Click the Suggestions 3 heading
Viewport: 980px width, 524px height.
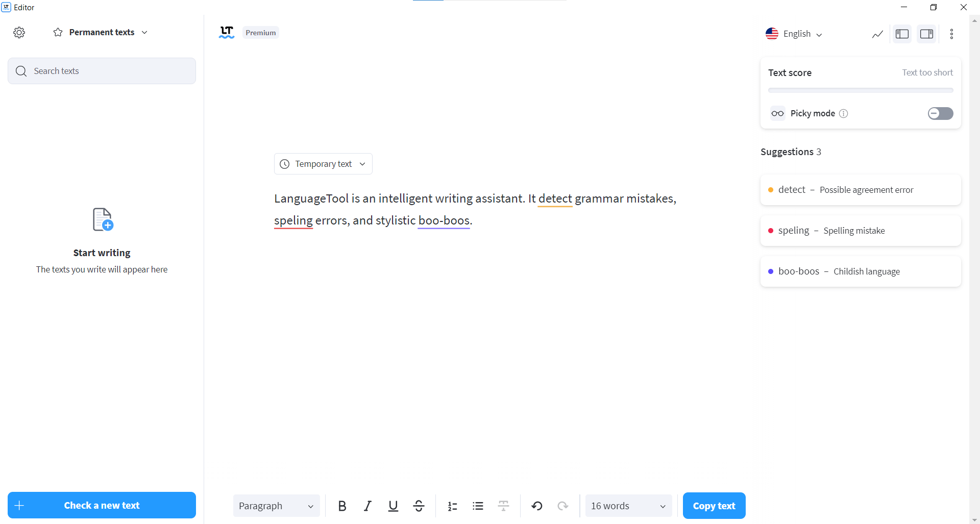point(791,152)
